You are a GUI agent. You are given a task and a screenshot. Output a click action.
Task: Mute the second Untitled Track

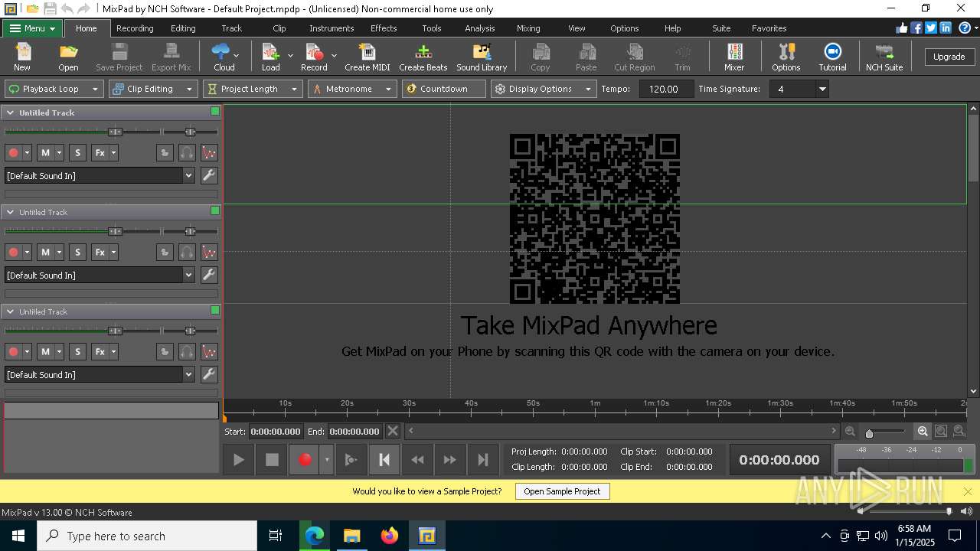click(x=45, y=252)
